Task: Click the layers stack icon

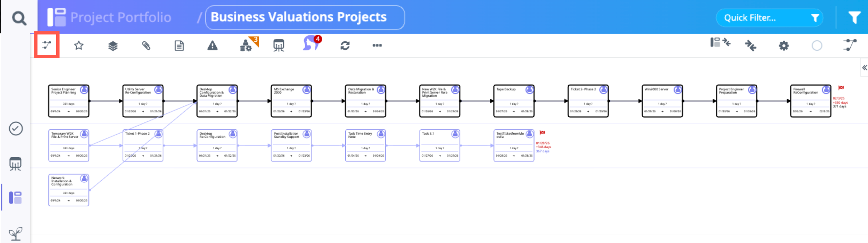Action: pos(113,46)
